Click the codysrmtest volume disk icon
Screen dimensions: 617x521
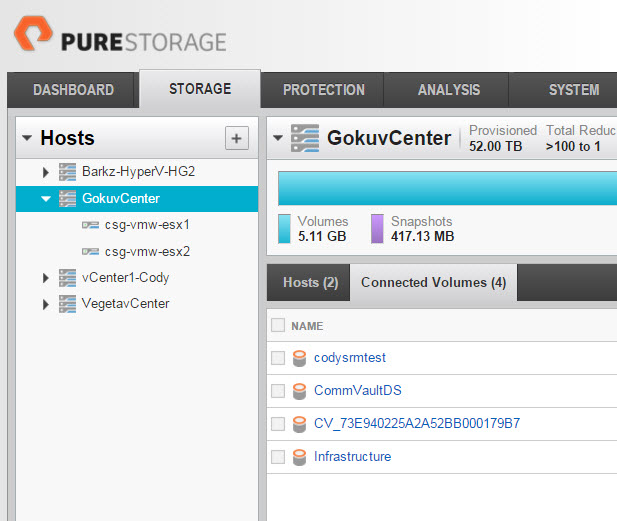[x=299, y=358]
